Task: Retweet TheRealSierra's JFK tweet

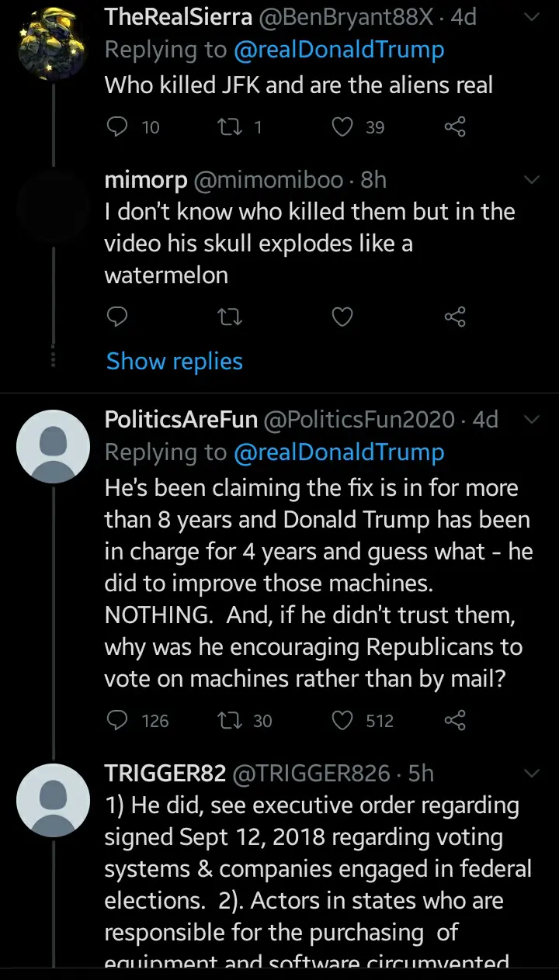Action: pos(228,126)
